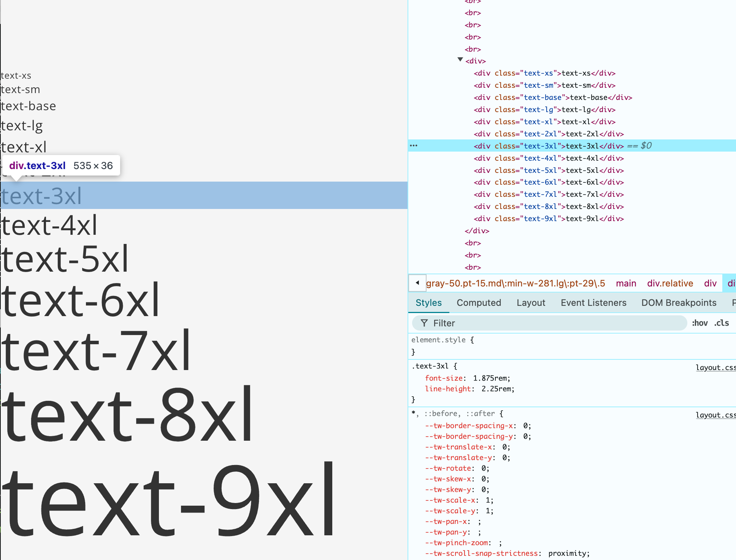Select the div.relative breadcrumb item
The width and height of the screenshot is (736, 560).
670,283
